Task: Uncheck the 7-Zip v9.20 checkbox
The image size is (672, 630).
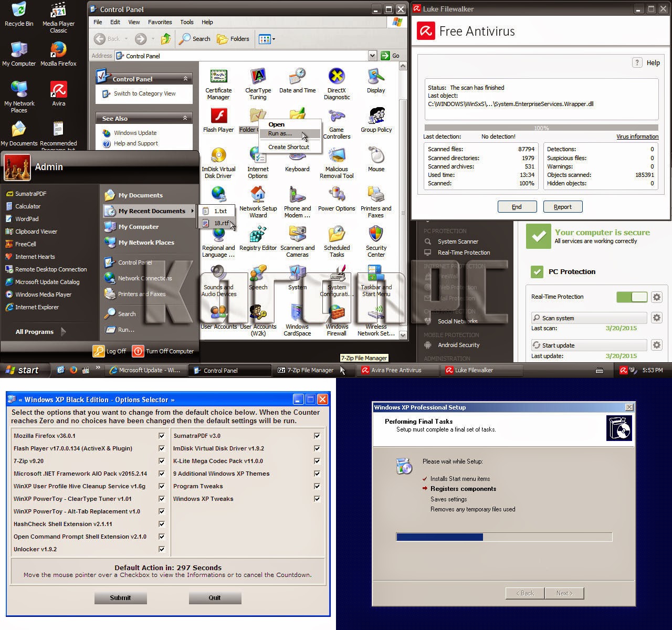Action: pyautogui.click(x=162, y=461)
